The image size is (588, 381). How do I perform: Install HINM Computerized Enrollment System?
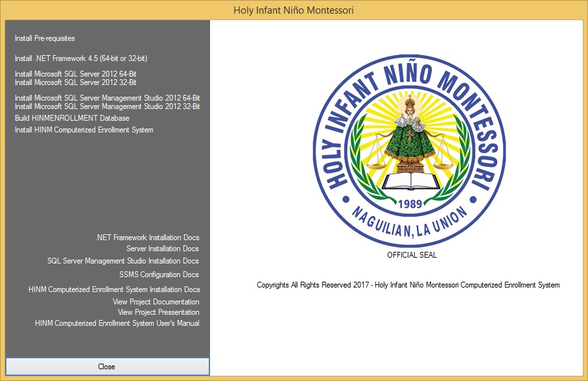pyautogui.click(x=84, y=130)
